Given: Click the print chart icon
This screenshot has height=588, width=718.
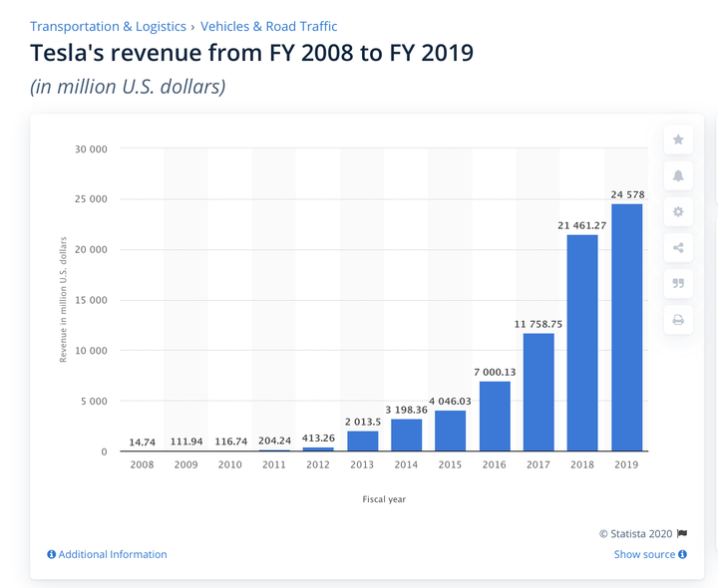Looking at the screenshot, I should click(678, 319).
